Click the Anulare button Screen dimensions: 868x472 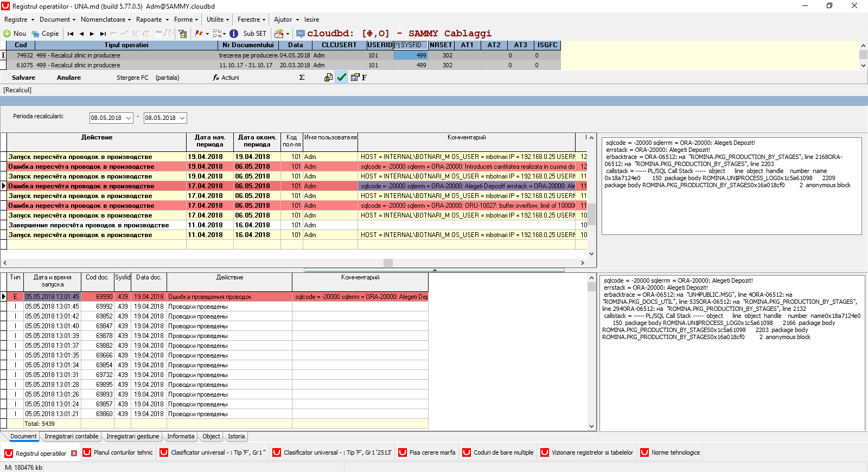(69, 78)
